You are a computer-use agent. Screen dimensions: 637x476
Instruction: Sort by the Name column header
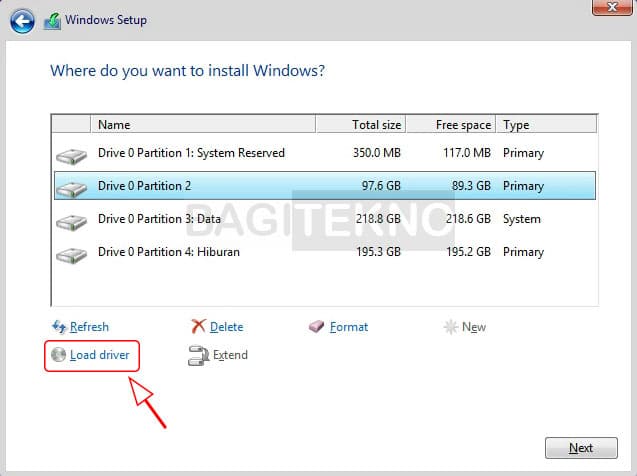pos(203,124)
